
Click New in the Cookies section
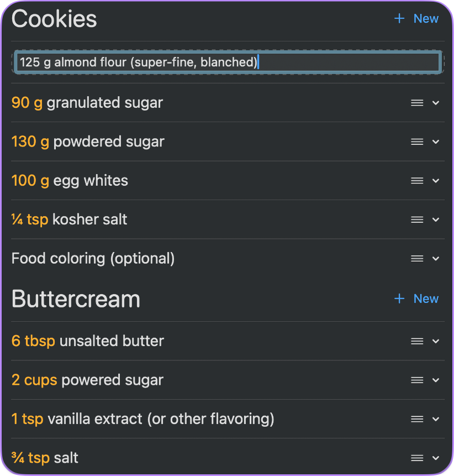tap(426, 18)
